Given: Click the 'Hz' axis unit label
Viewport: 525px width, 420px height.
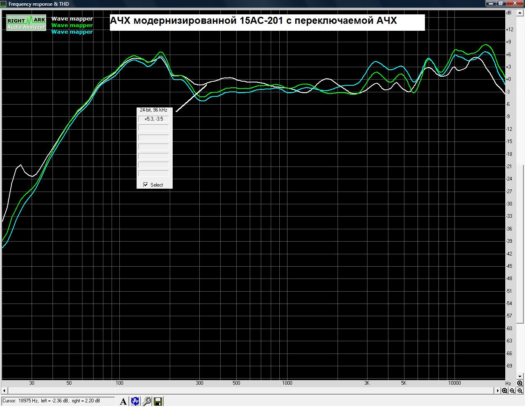Looking at the screenshot, I should coord(508,383).
